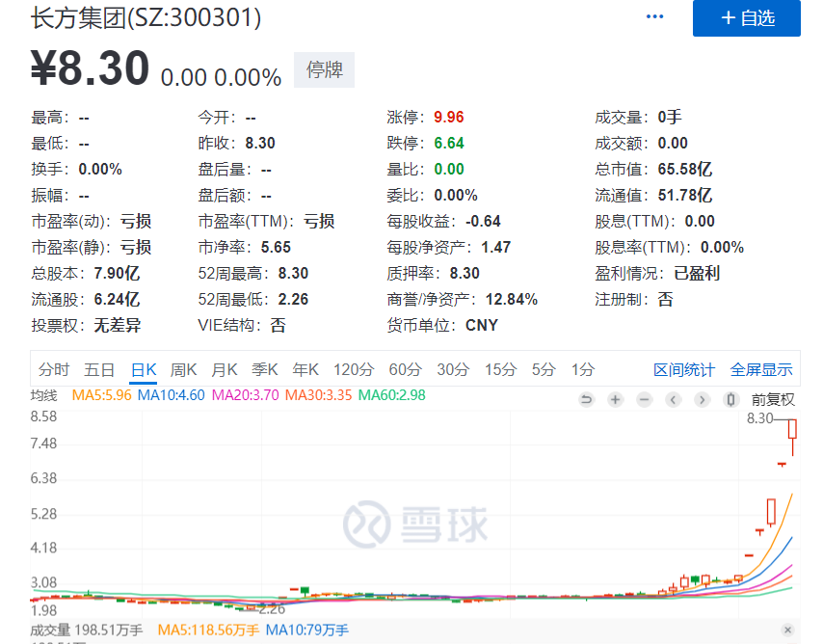Click the 货币单位 value CNY

(x=481, y=325)
